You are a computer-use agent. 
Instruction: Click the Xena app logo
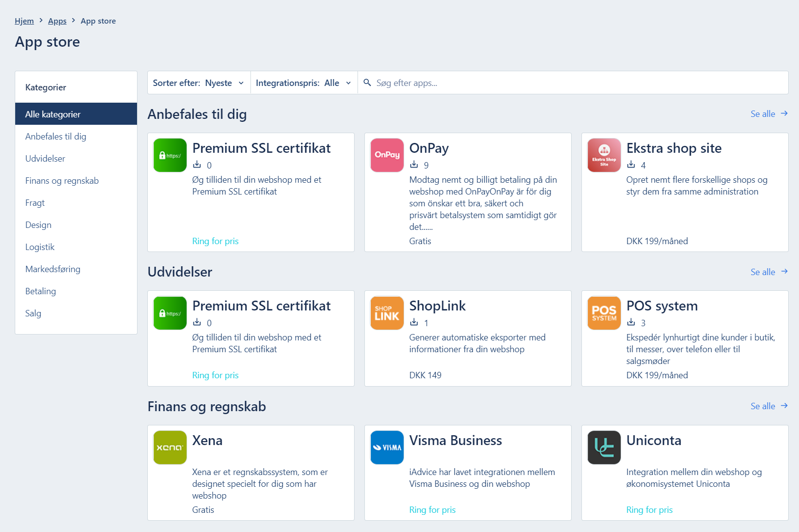pos(170,448)
